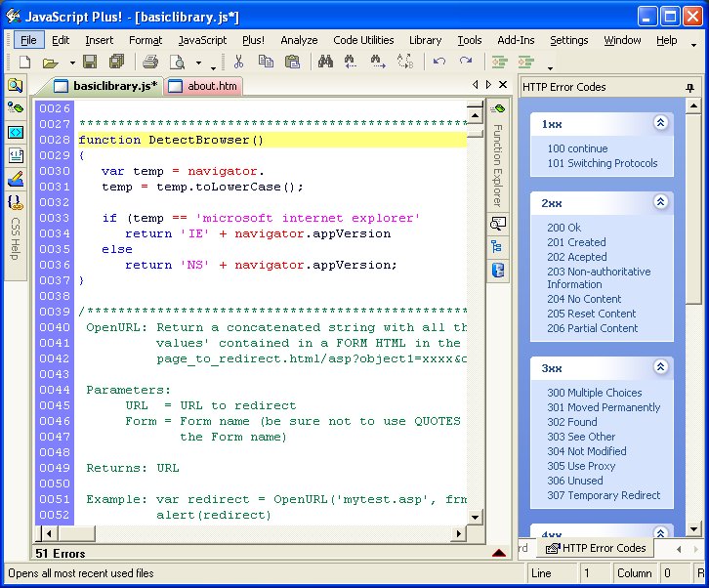Image resolution: width=709 pixels, height=588 pixels.
Task: Click the Cut scissors icon
Action: [x=238, y=62]
